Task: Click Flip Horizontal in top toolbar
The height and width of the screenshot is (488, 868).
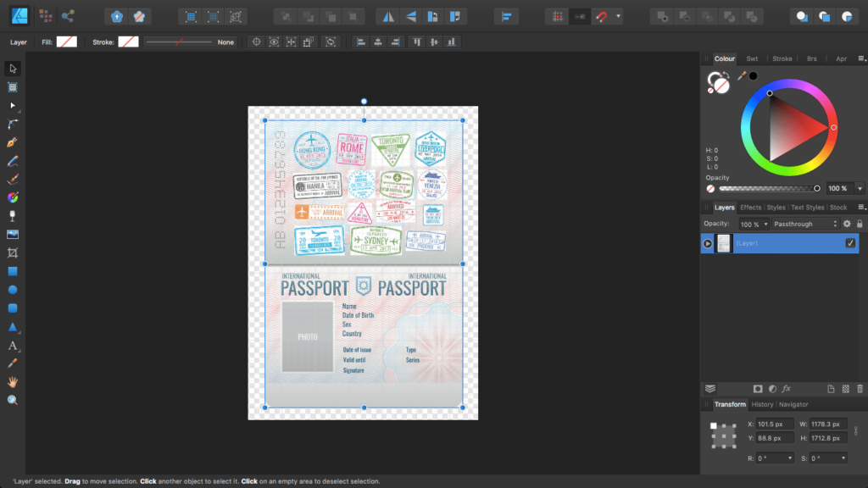Action: pyautogui.click(x=388, y=17)
